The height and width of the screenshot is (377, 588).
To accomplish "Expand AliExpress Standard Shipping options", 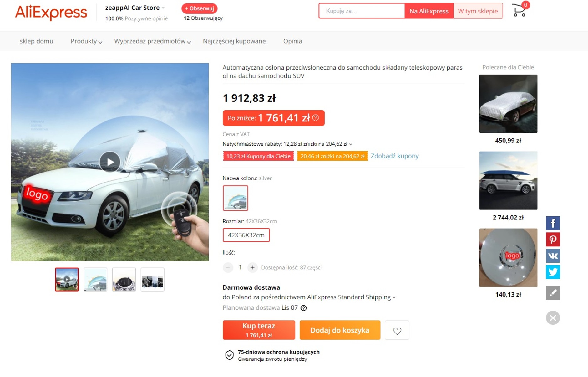I will pos(394,297).
